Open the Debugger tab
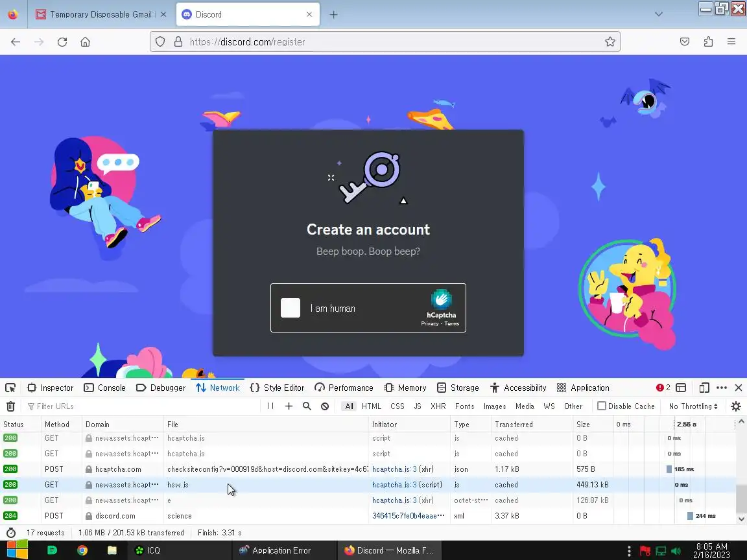The height and width of the screenshot is (560, 747). point(161,388)
